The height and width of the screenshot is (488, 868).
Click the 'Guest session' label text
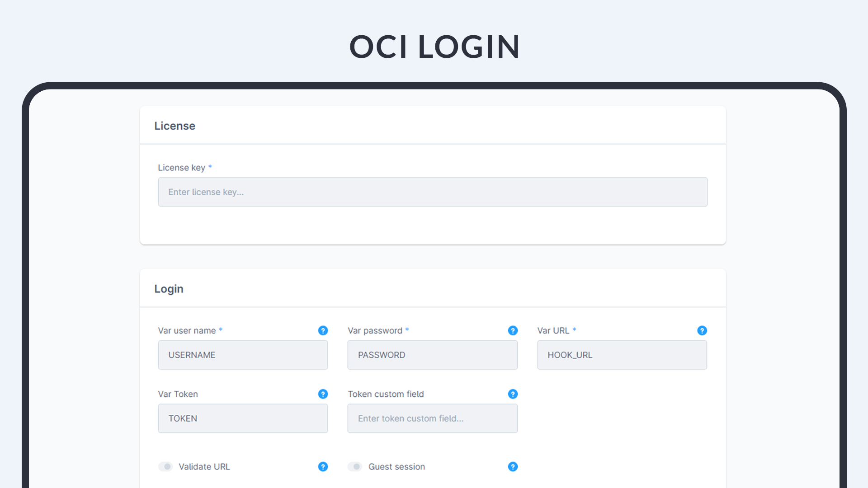coord(396,467)
